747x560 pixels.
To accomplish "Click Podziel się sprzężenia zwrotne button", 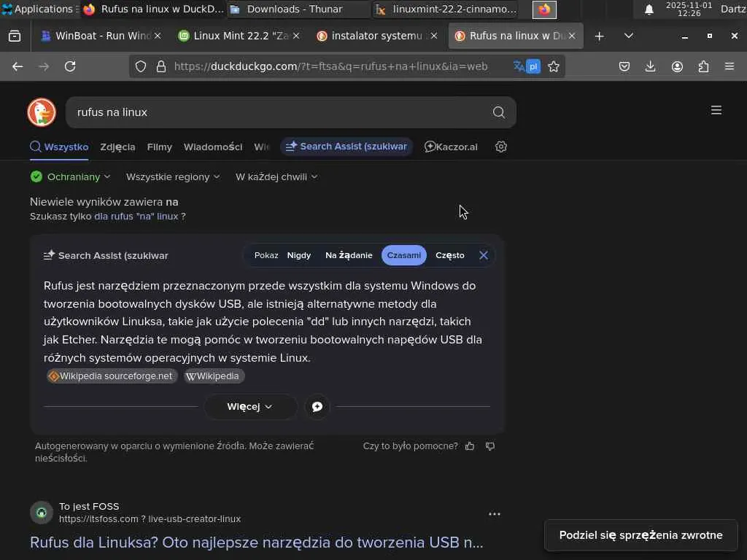I will 640,535.
